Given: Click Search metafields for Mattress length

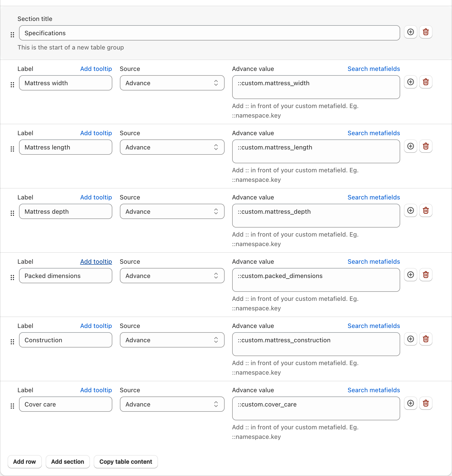Looking at the screenshot, I should pos(374,133).
